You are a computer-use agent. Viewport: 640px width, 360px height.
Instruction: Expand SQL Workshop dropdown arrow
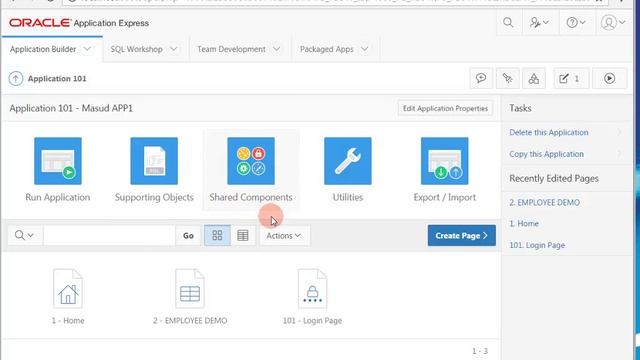point(174,49)
